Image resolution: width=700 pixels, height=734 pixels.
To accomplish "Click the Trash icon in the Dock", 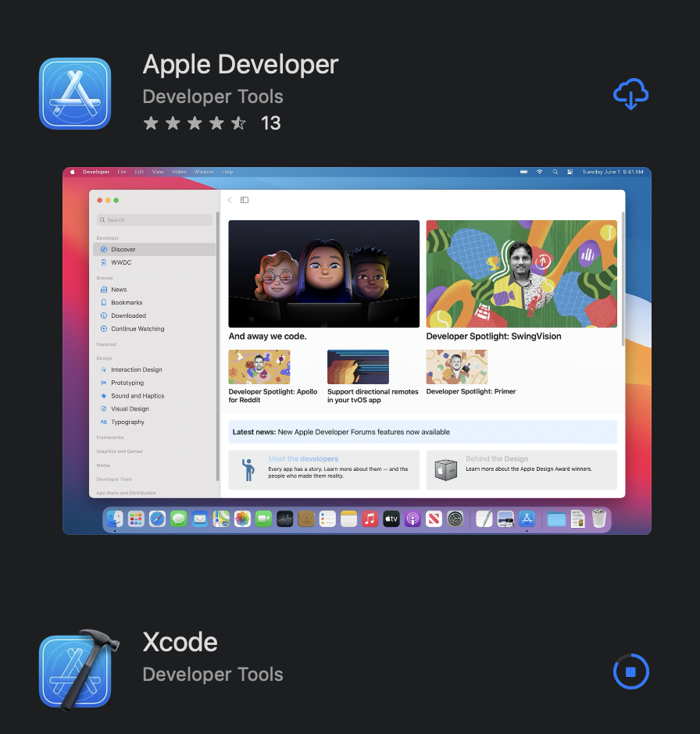I will click(x=598, y=518).
